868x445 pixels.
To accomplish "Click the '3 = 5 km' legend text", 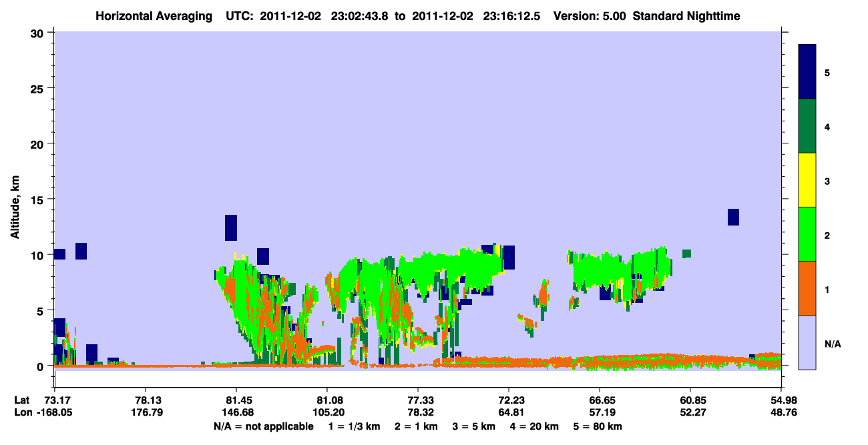I will 474,426.
